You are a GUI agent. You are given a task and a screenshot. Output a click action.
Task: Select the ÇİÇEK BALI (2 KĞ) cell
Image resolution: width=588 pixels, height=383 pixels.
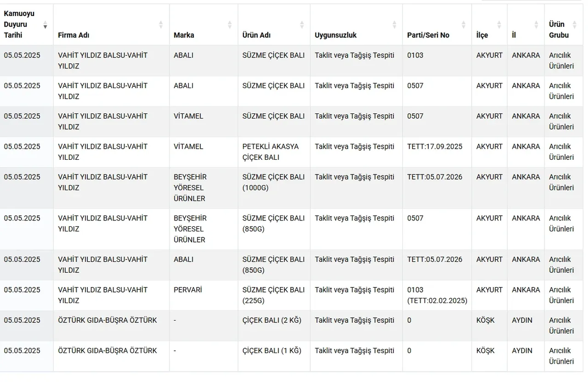(272, 320)
